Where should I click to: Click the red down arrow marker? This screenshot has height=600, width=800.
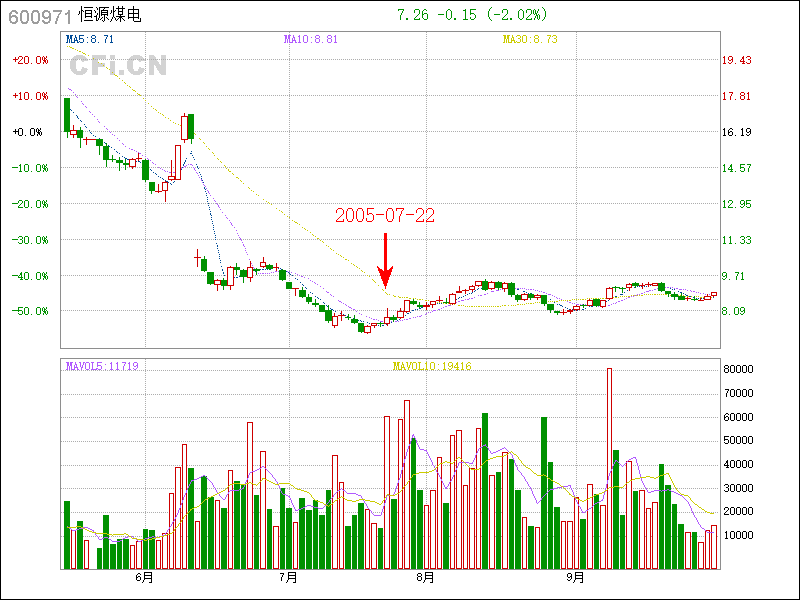385,262
